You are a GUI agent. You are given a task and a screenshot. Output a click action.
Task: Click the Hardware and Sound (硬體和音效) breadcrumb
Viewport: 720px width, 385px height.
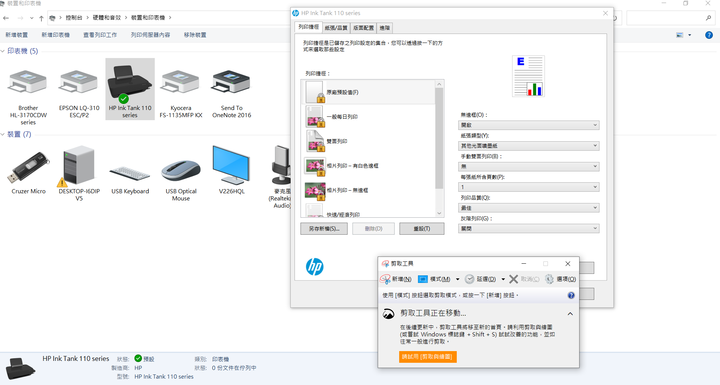107,18
